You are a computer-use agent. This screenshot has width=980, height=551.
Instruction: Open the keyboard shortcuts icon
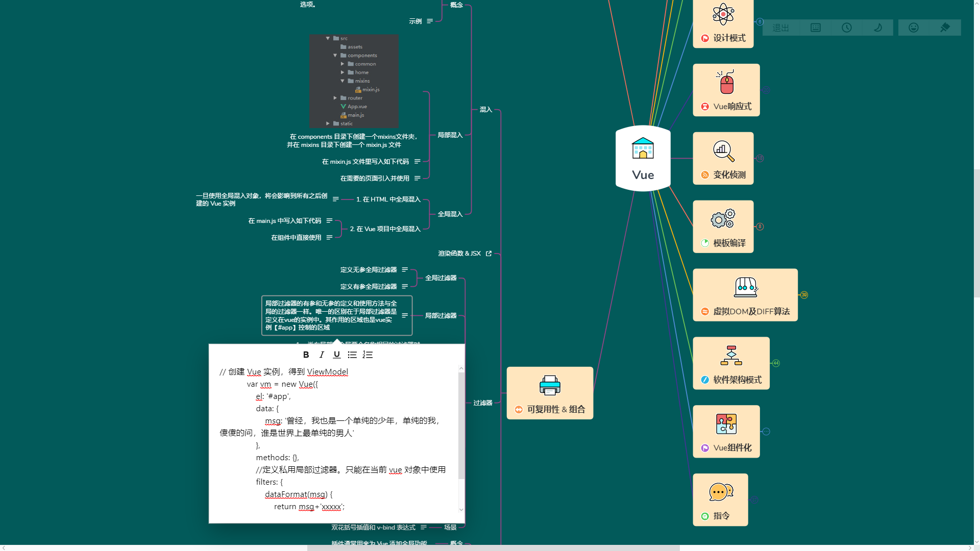pos(816,28)
